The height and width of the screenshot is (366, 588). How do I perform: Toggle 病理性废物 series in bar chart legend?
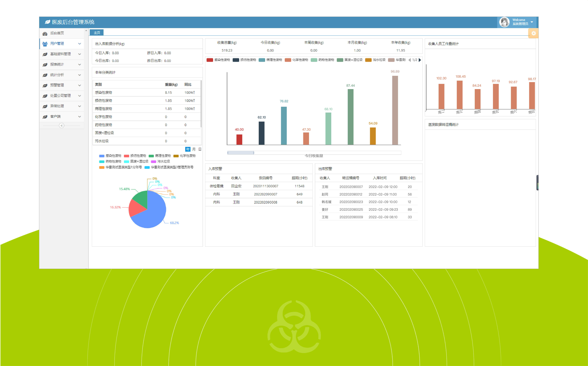coord(270,60)
